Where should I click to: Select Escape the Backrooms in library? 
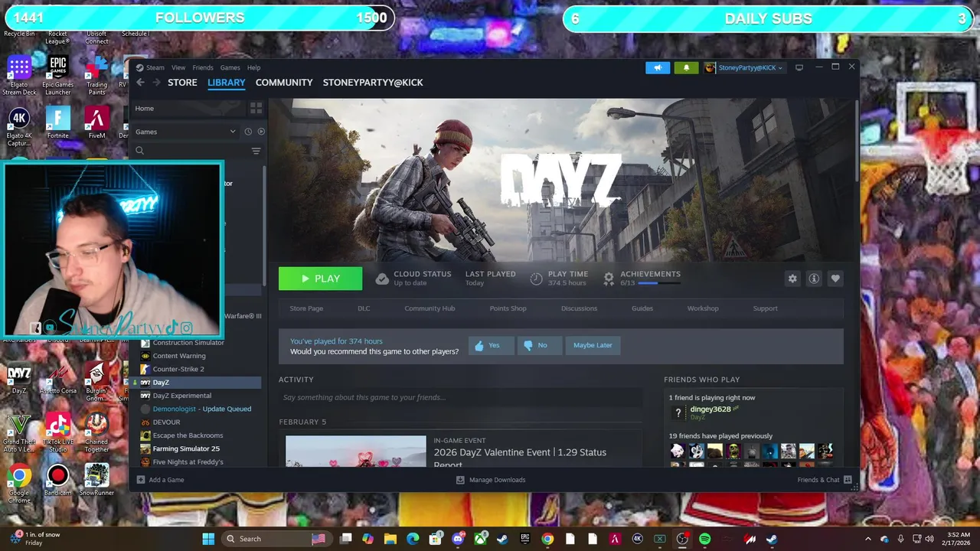188,435
